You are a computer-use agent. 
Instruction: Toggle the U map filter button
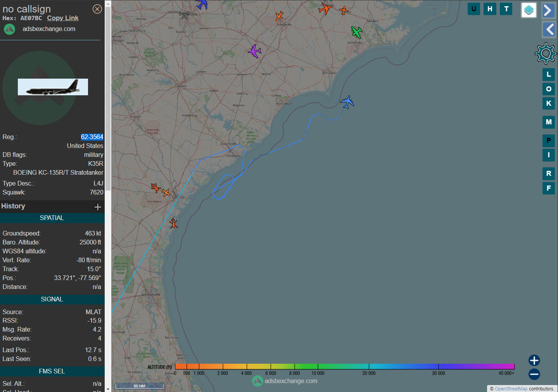(x=474, y=9)
